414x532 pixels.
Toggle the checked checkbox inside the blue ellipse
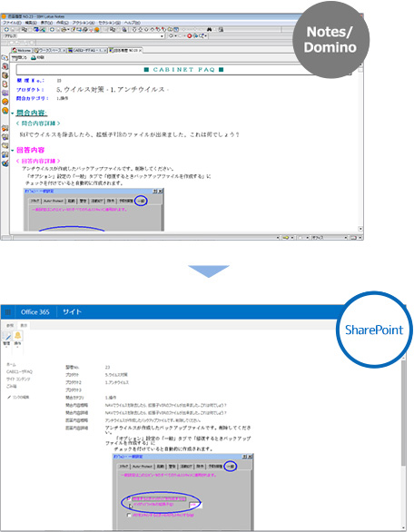pos(129,498)
